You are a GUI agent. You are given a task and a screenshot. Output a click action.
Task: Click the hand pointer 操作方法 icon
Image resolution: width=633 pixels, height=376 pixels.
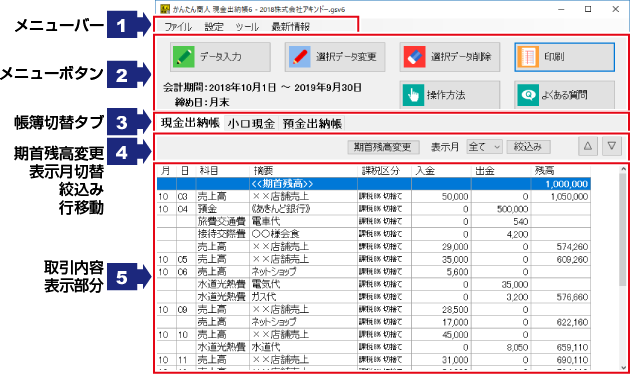click(x=413, y=95)
